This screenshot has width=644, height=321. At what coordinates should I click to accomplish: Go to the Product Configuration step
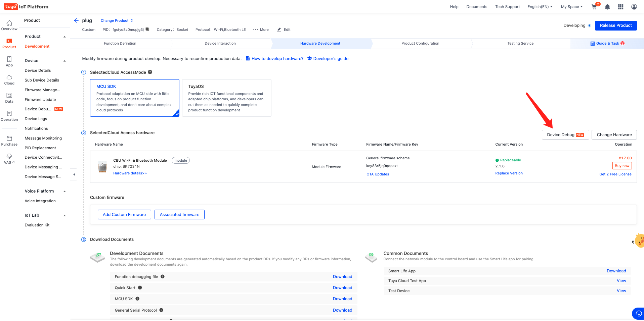420,43
